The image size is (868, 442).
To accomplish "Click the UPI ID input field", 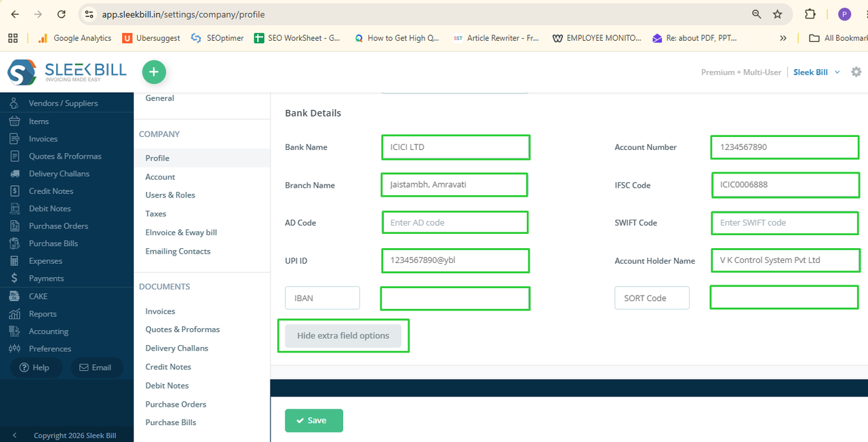I will [456, 260].
